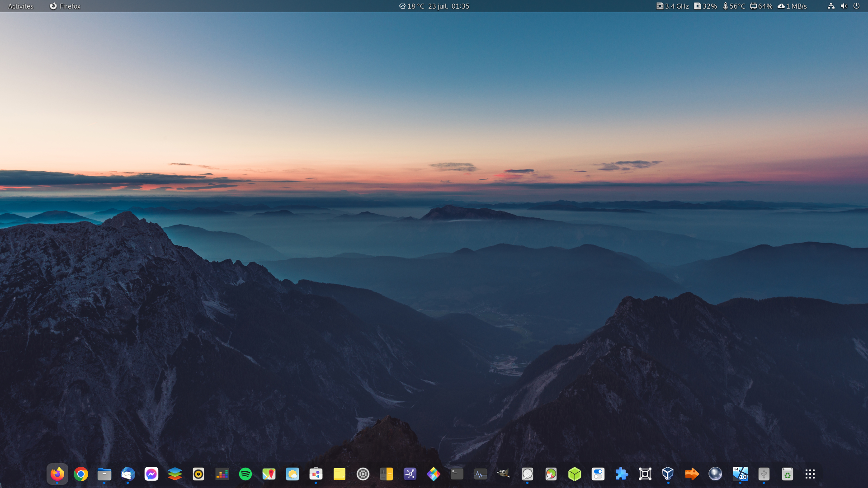Open the Terminal application

(x=457, y=474)
